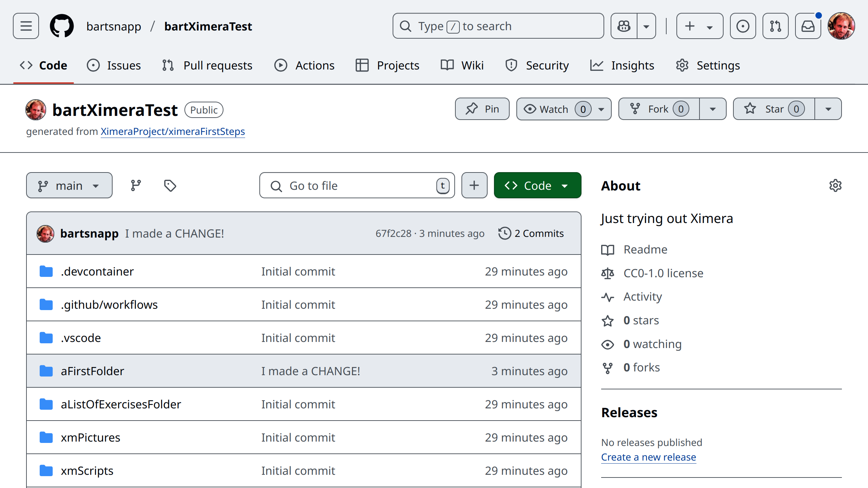Screen dimensions: 868x488
Task: Open the issues icon in header
Action: coord(743,26)
